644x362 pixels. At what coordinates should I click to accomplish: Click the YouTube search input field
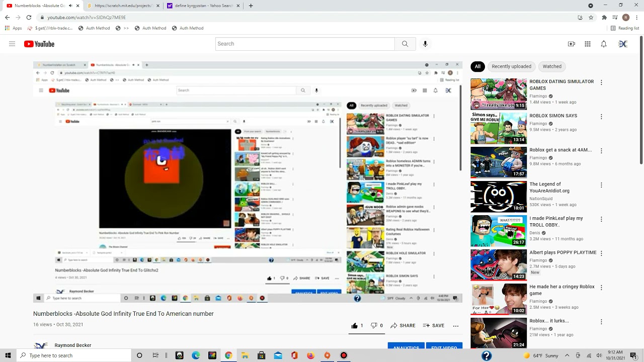point(305,44)
